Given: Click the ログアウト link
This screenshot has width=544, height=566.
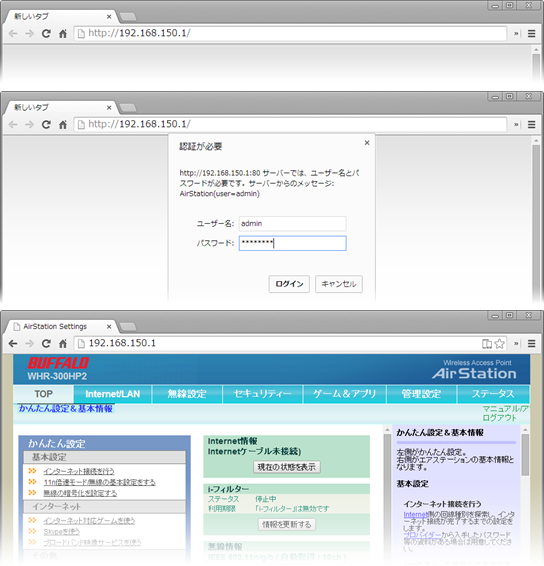Looking at the screenshot, I should tap(500, 418).
